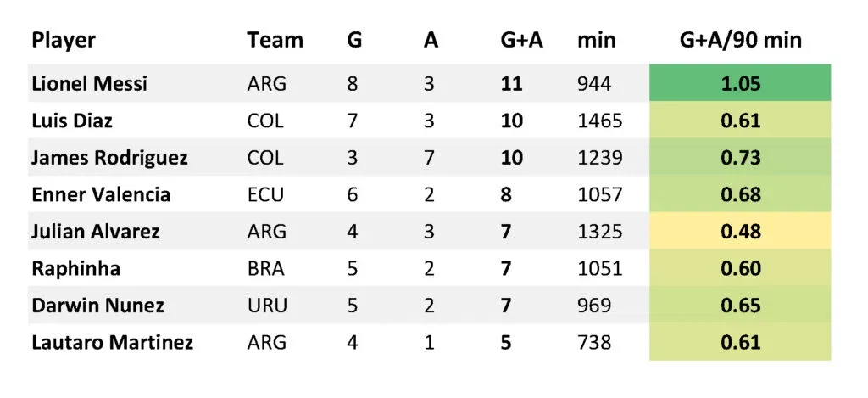868x398 pixels.
Task: Select the Luis Diaz name cell
Action: pos(72,121)
